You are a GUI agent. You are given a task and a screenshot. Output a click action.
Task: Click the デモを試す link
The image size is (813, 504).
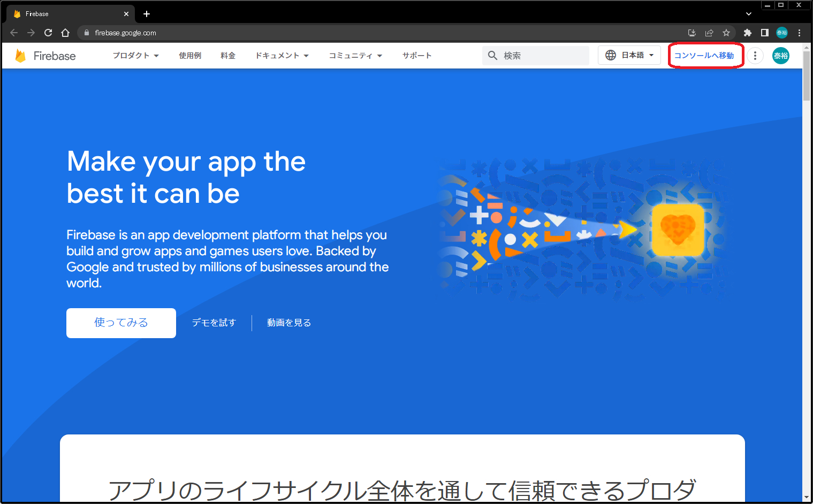tap(214, 323)
